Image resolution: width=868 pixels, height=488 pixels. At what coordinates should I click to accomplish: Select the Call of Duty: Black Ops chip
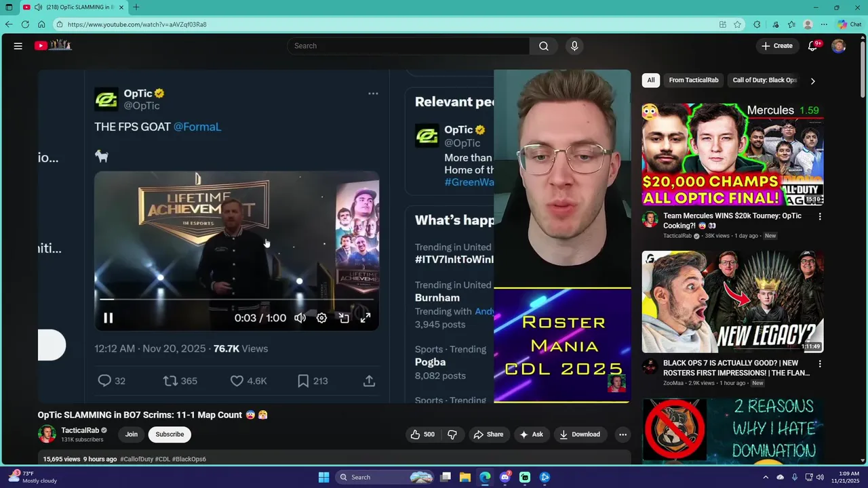point(764,80)
